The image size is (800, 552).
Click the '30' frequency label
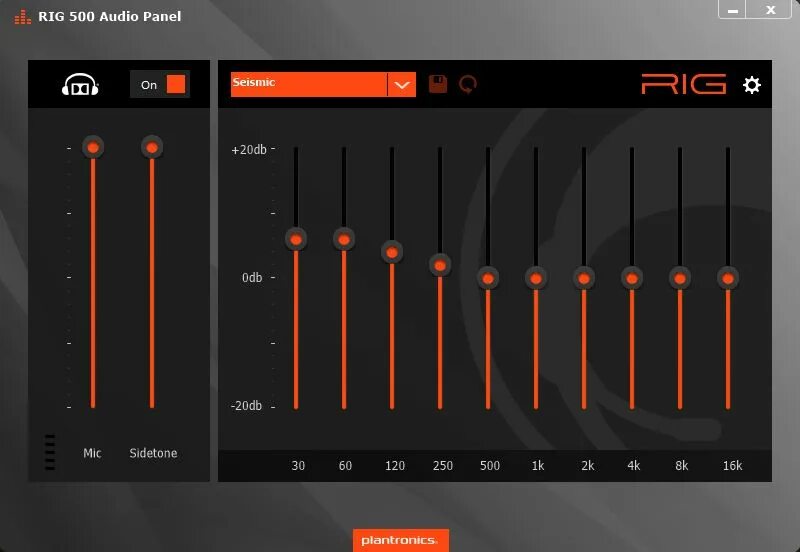(298, 465)
